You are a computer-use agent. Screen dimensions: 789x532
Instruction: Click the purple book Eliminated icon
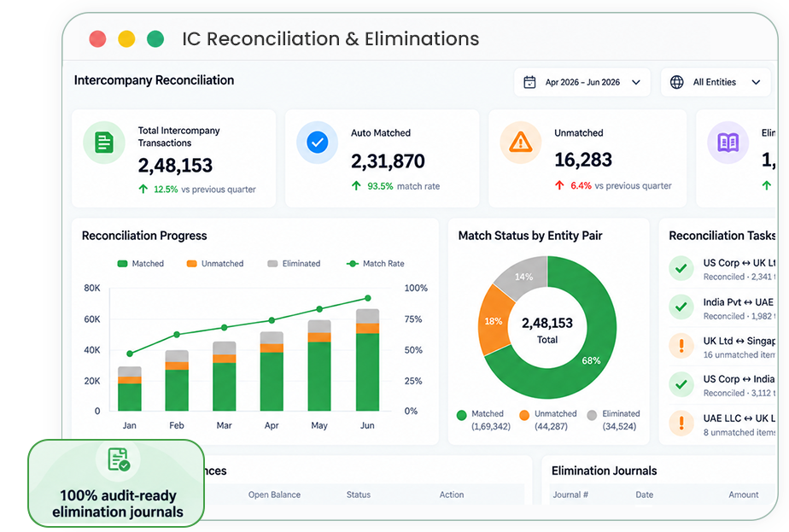tap(728, 143)
